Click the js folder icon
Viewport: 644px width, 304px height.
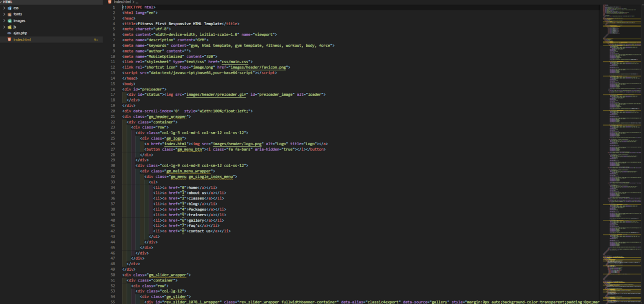tap(10, 27)
